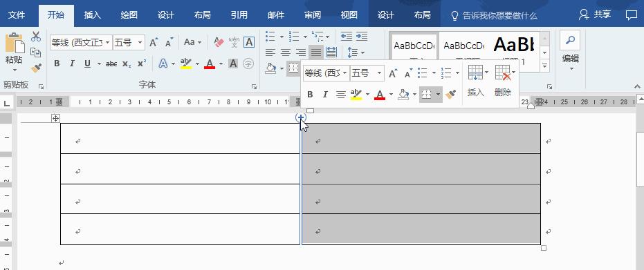Viewport: 644px width, 270px height.
Task: Switch to the 插入 ribbon tab
Action: coord(93,15)
